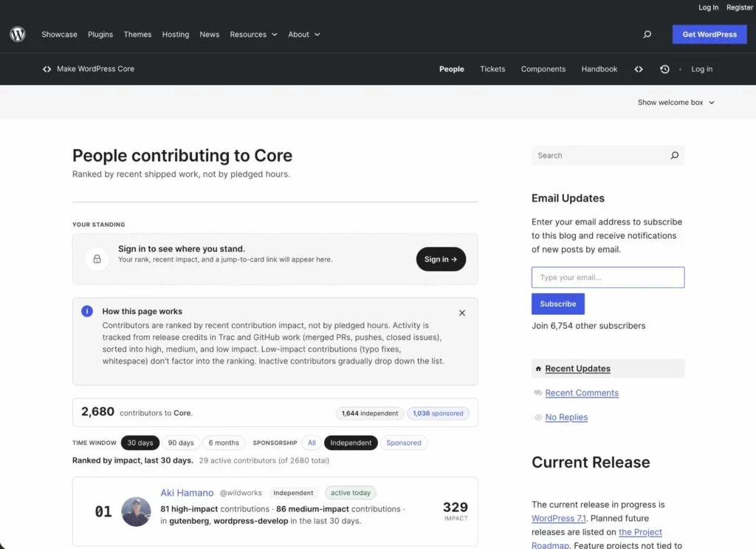Open the Showcase menu item
Screen dimensions: 756x549
[59, 34]
